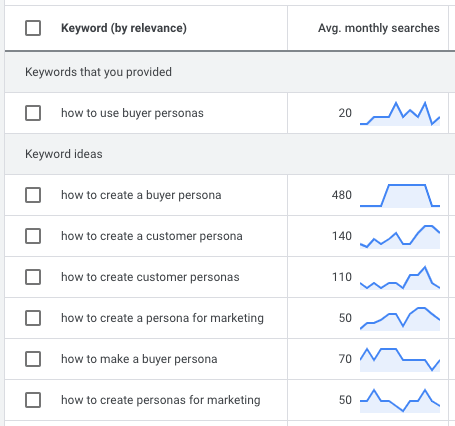Check 'how to create personas for marketing' box
Screen dimensions: 455x426
tap(33, 400)
